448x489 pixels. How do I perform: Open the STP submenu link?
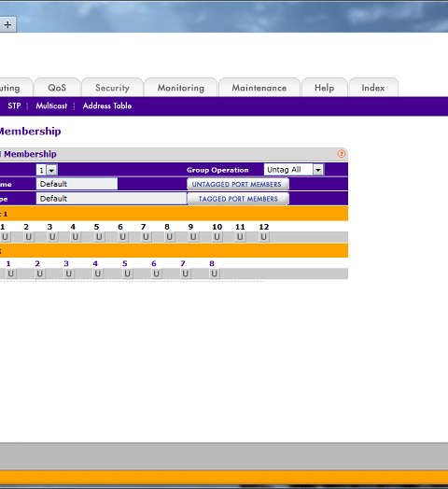[14, 106]
